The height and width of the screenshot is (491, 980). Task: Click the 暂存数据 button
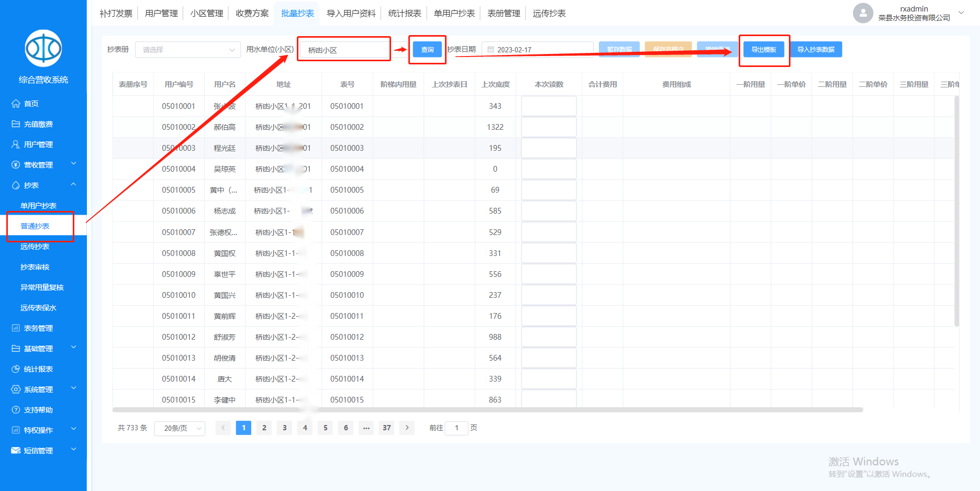(619, 49)
